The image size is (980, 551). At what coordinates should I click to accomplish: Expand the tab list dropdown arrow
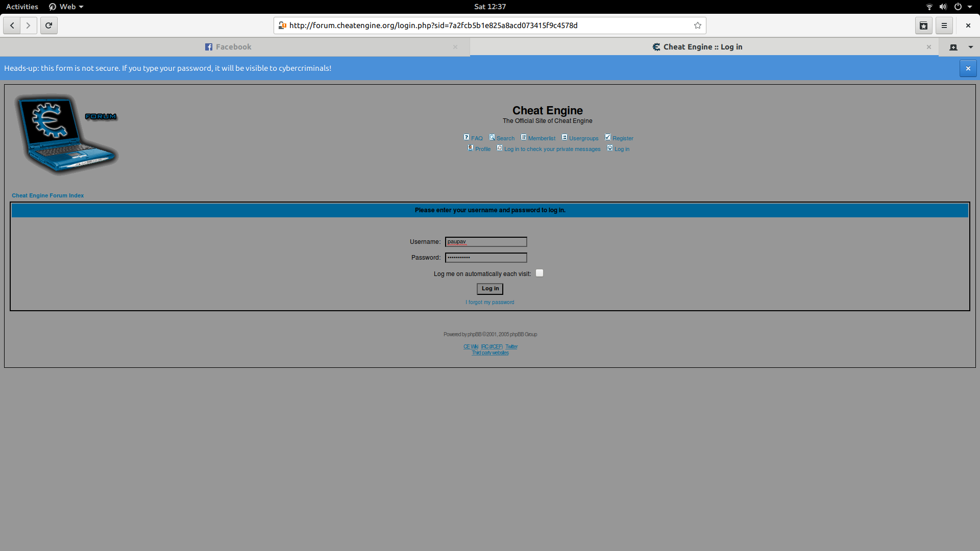click(x=971, y=47)
